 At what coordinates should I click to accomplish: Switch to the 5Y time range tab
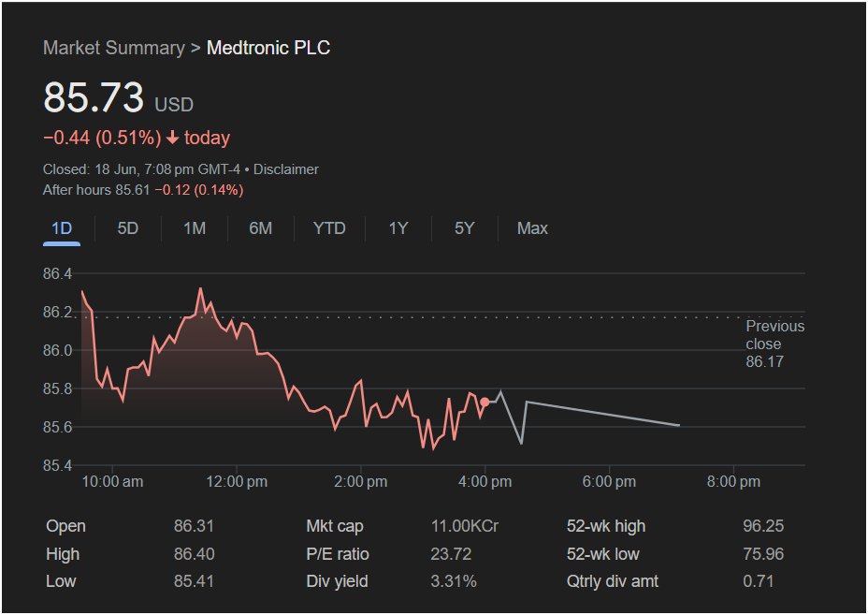464,228
